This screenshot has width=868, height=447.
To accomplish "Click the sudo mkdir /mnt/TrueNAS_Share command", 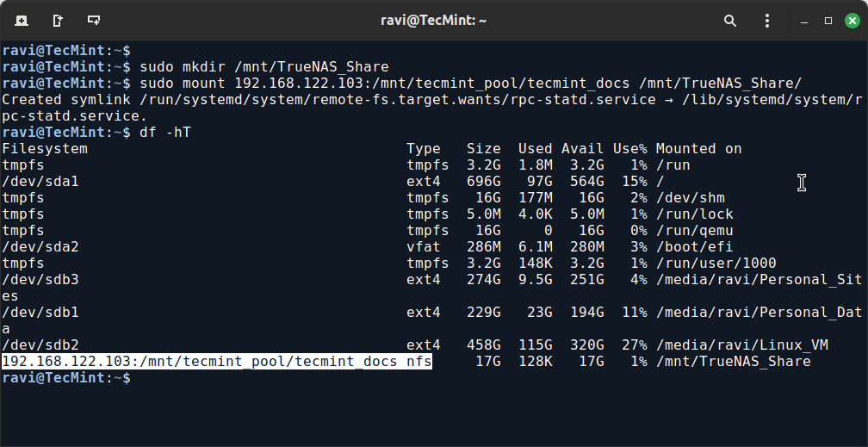I will tap(264, 67).
